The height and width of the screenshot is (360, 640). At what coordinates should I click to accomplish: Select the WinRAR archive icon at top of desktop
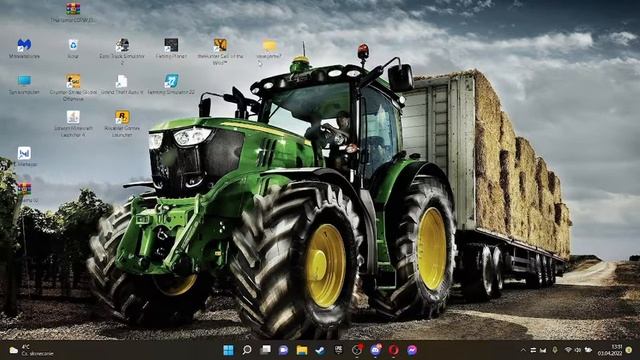coord(73,9)
